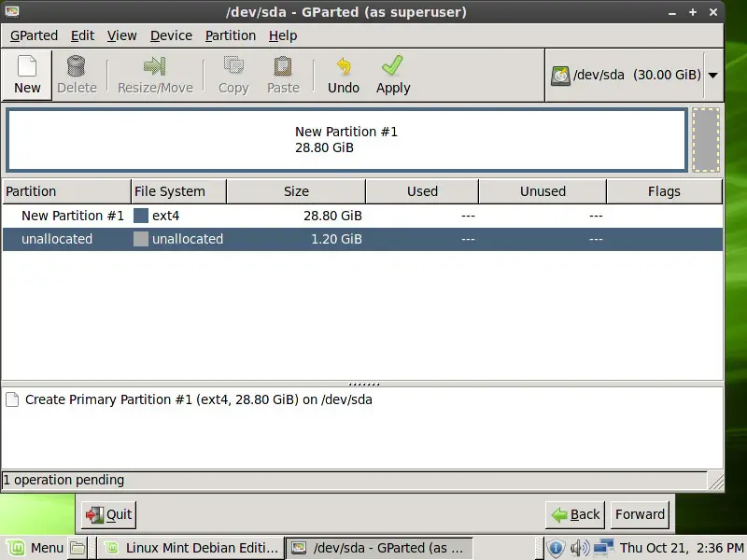
Task: Click the GParted window title icon
Action: (x=12, y=11)
